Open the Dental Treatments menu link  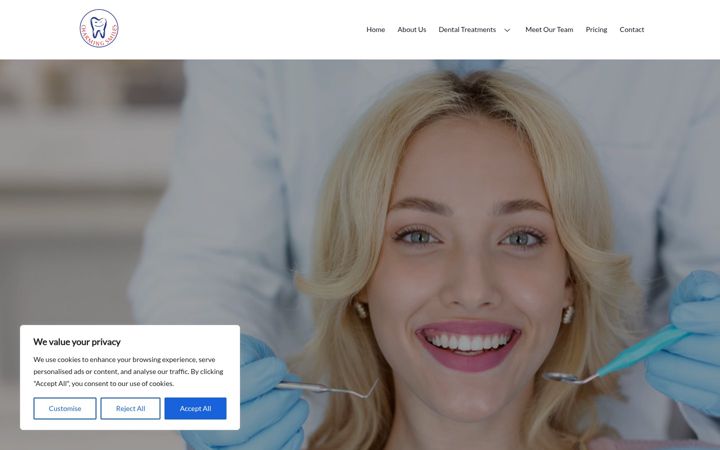pyautogui.click(x=467, y=29)
